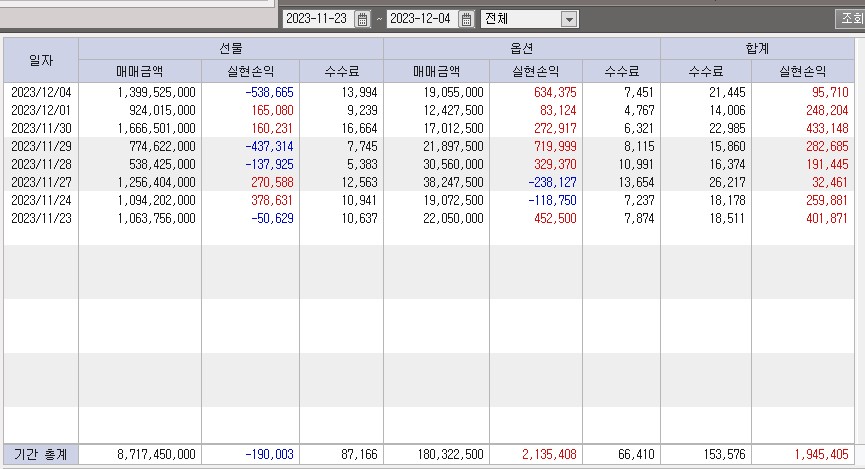Click 매매금액 header under 옵션
Image resolution: width=865 pixels, height=469 pixels.
[x=436, y=71]
